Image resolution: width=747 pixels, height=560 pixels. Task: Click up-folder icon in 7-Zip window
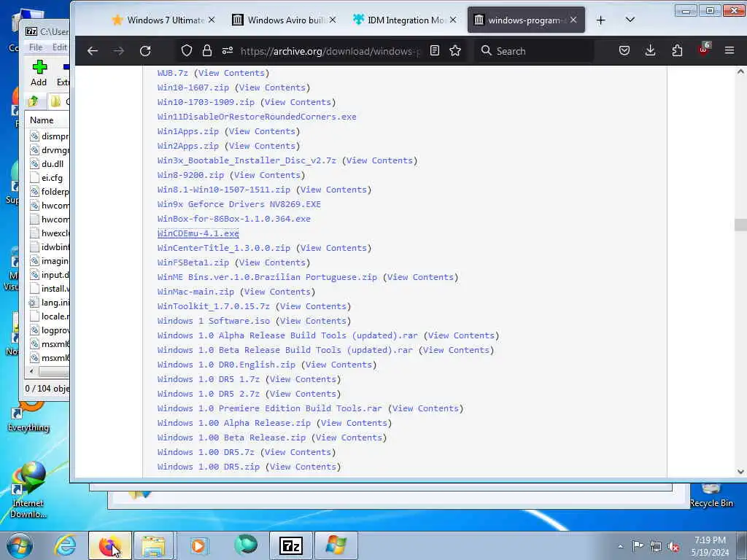point(34,101)
